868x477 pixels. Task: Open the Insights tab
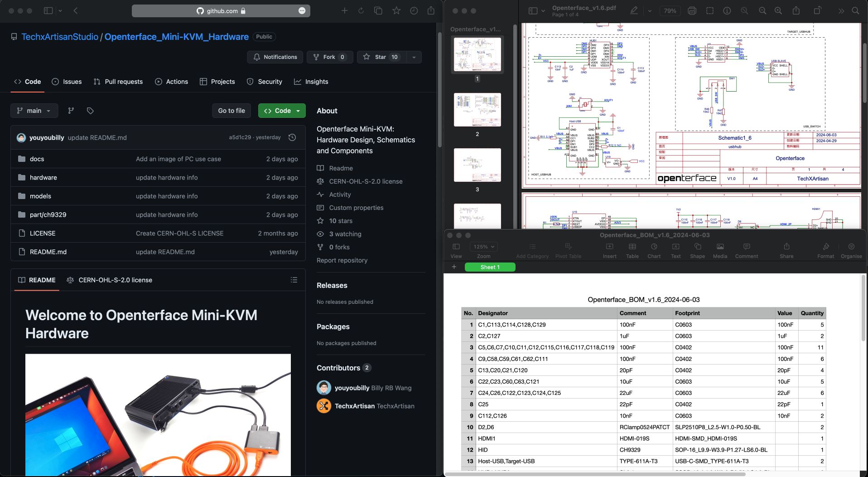[x=311, y=82]
